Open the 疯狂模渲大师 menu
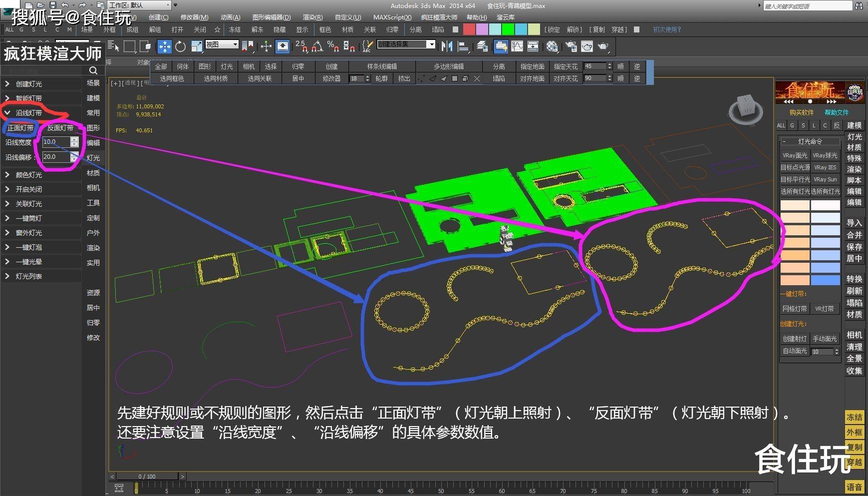This screenshot has height=496, width=868. [x=439, y=17]
